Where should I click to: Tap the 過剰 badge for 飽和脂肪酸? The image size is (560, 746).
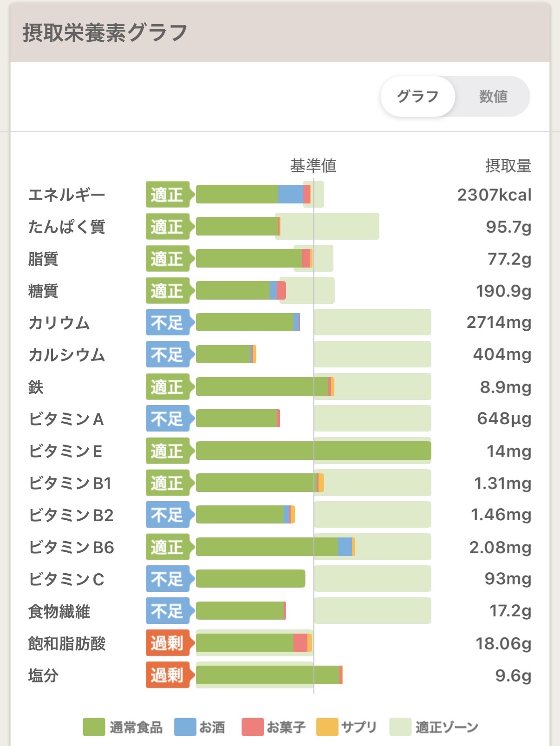click(168, 643)
